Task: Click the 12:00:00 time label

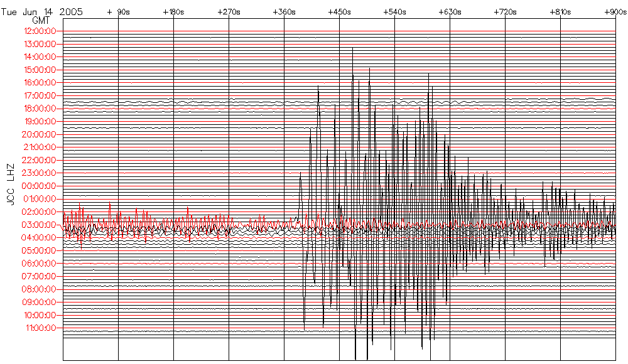Action: pyautogui.click(x=40, y=31)
